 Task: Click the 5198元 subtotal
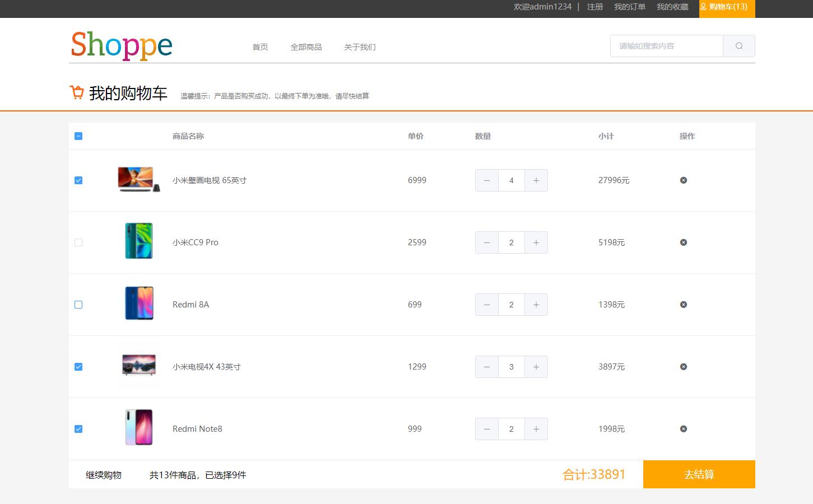611,242
